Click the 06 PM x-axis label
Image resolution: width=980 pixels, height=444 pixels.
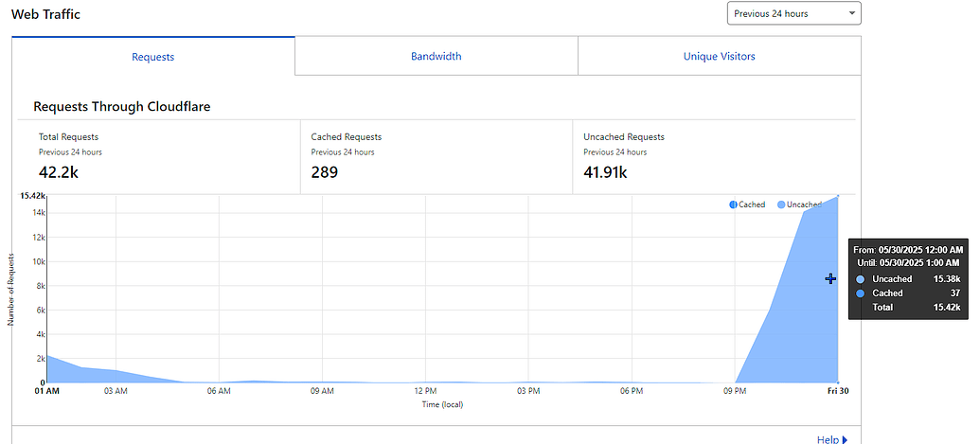632,391
